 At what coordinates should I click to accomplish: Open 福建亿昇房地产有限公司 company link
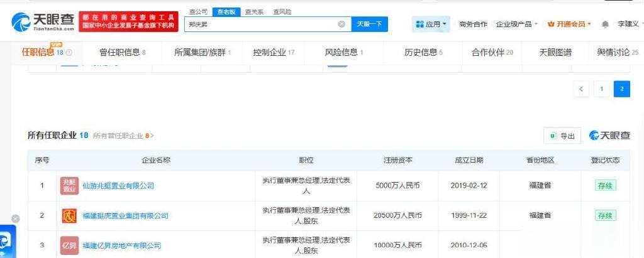click(121, 245)
